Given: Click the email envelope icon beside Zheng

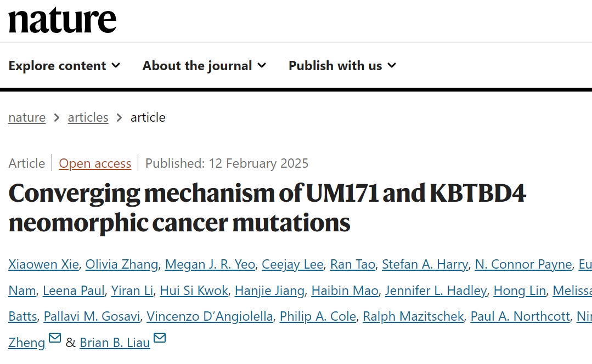Looking at the screenshot, I should point(55,338).
